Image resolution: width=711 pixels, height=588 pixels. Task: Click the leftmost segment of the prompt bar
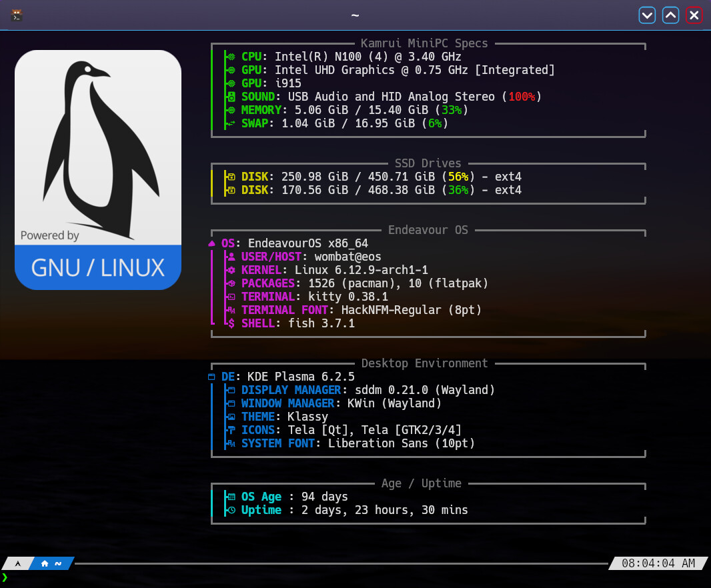[x=18, y=563]
